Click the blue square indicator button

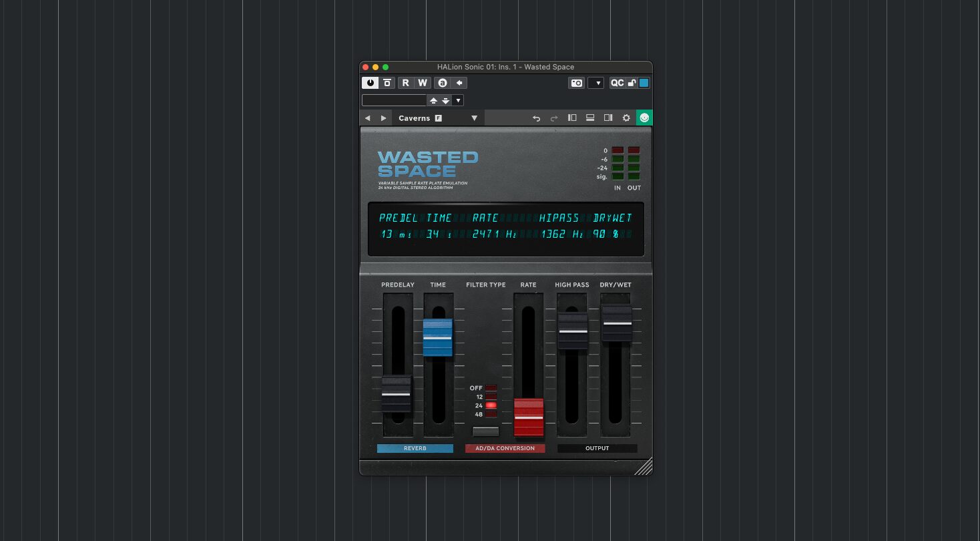point(644,83)
